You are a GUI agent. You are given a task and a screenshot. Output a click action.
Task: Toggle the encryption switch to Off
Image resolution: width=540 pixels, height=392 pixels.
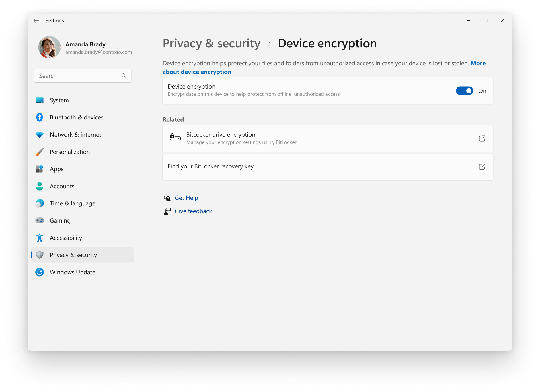point(464,91)
